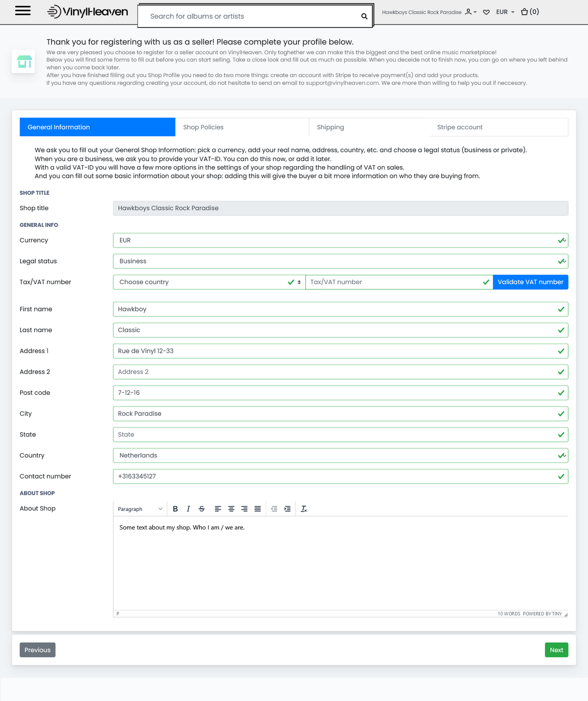The image size is (588, 701).
Task: Clear formatting in the editor
Action: (304, 509)
